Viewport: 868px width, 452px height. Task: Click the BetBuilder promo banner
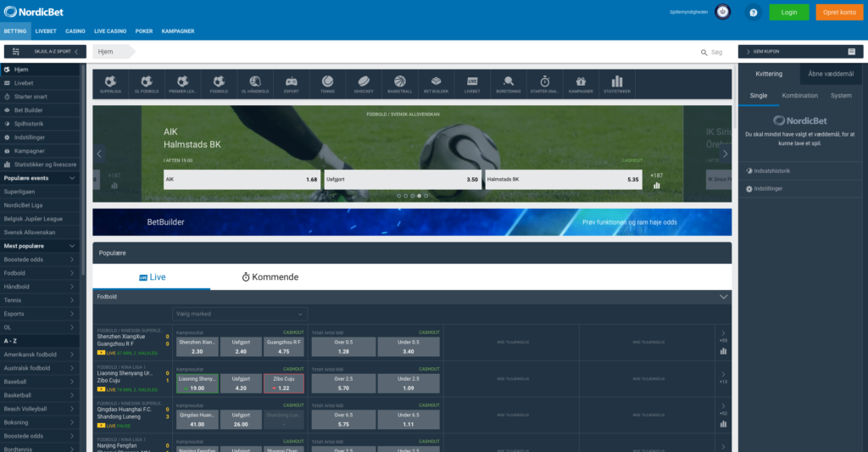412,222
